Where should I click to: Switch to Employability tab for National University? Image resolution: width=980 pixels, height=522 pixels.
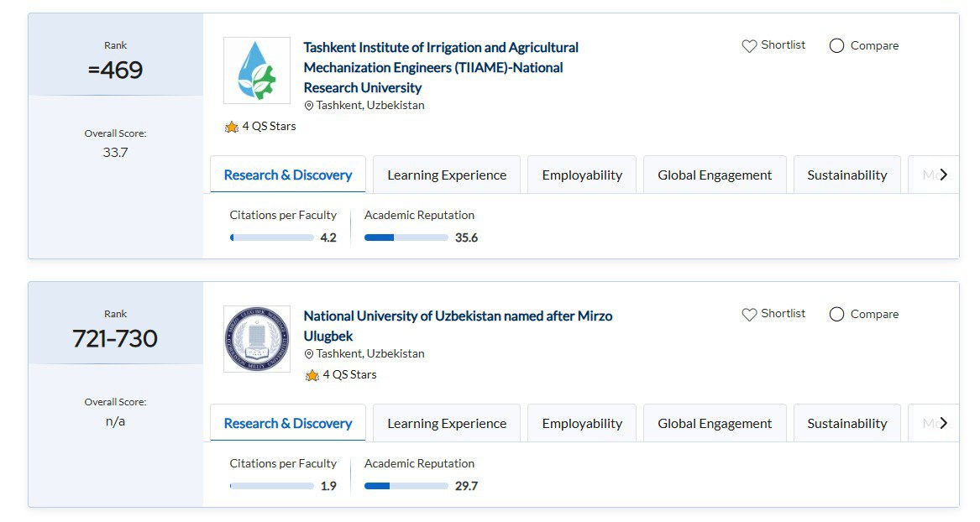click(582, 424)
